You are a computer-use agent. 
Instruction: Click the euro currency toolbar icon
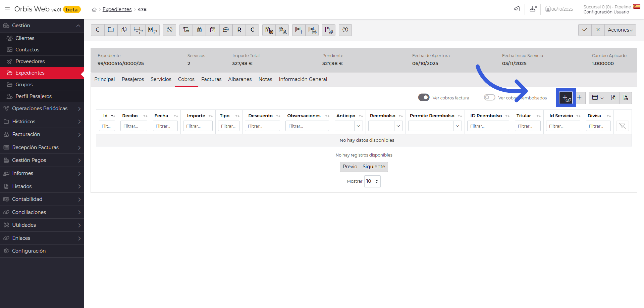point(98,30)
